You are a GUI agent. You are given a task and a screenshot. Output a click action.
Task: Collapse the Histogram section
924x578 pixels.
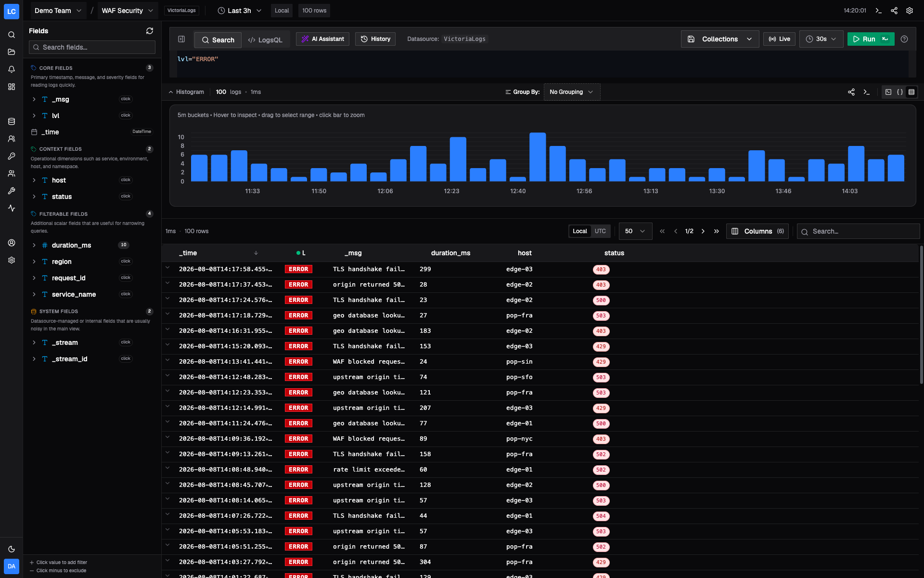pos(186,92)
